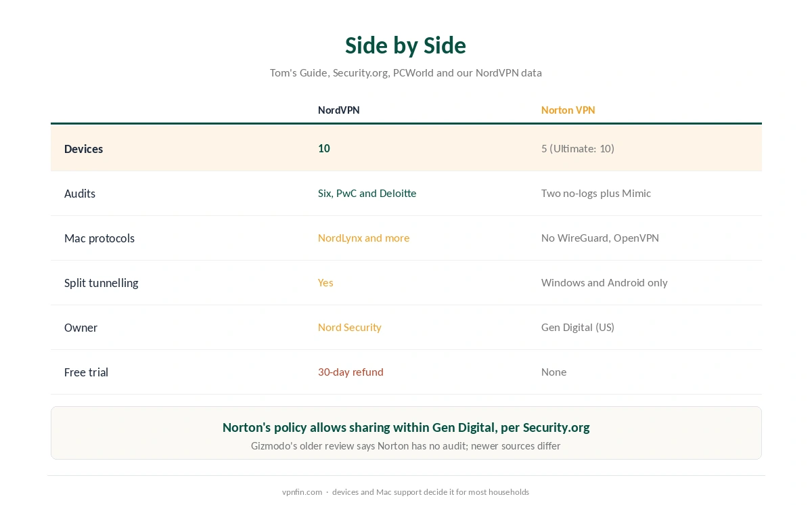812x505 pixels.
Task: Select the "Audits" row label
Action: (80, 194)
